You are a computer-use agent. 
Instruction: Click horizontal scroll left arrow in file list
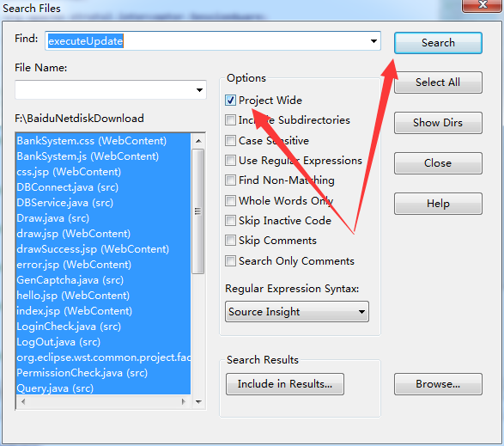tap(23, 401)
